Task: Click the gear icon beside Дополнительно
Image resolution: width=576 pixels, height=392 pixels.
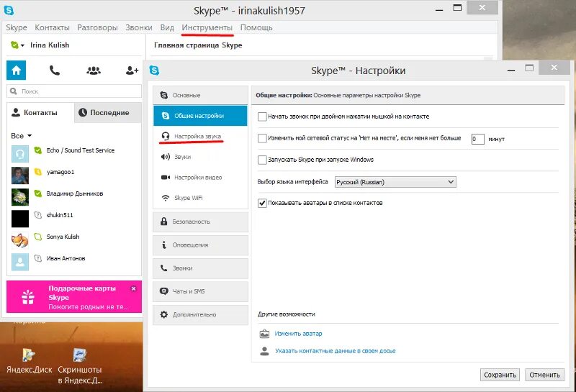Action: click(x=164, y=314)
